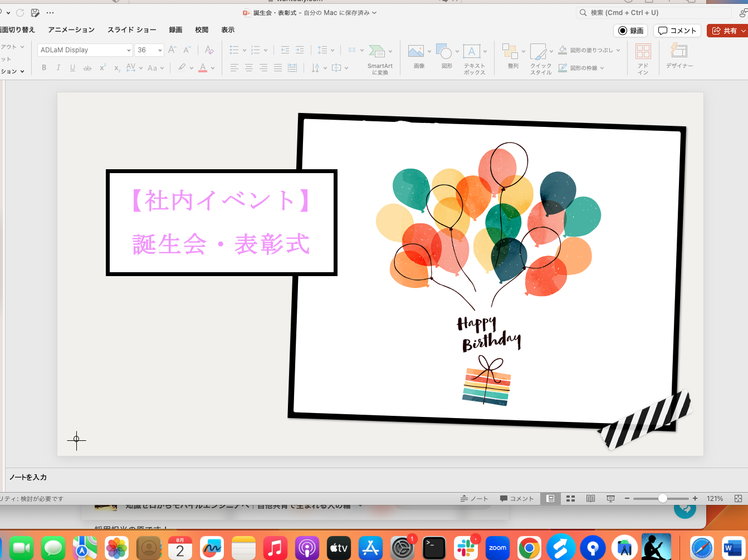Click the fit slide to window icon

pos(738,498)
